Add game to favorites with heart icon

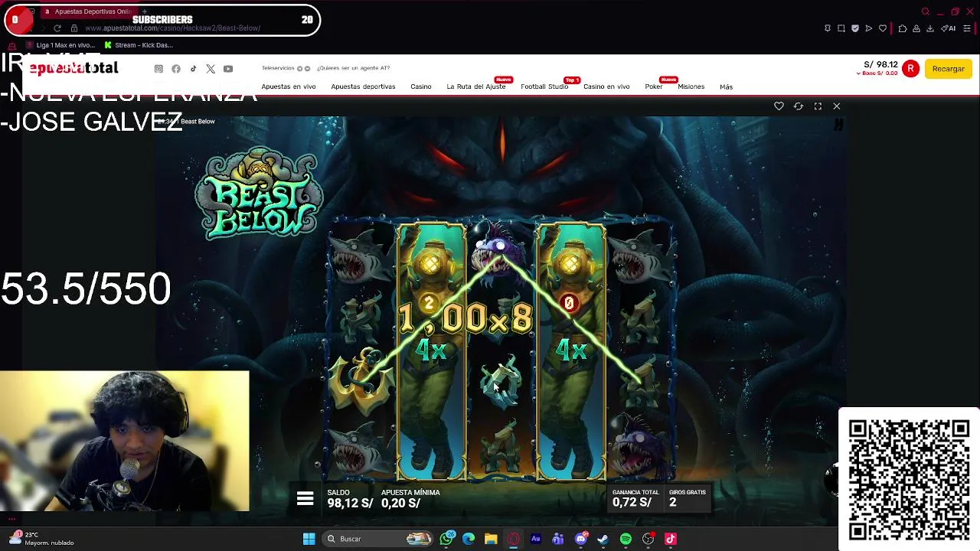pyautogui.click(x=779, y=106)
